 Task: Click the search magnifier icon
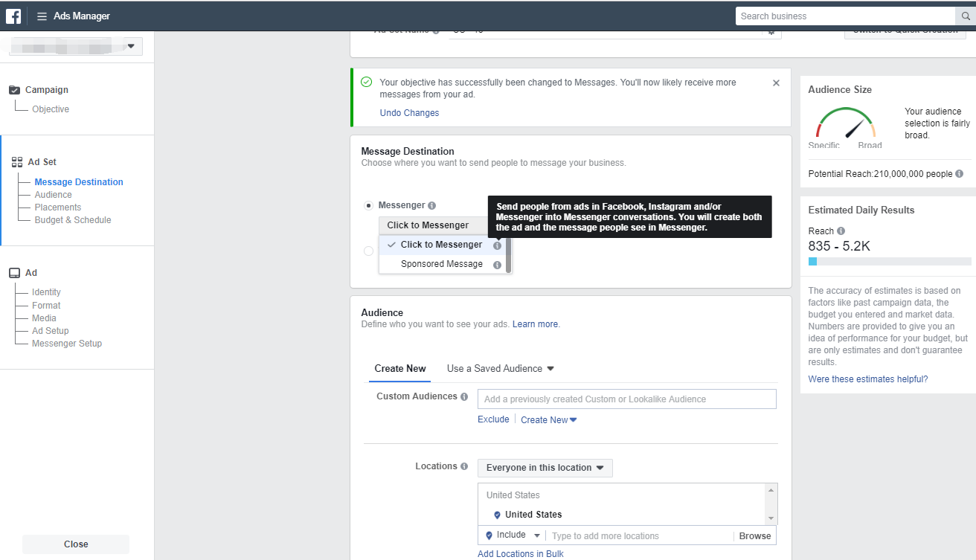(965, 16)
